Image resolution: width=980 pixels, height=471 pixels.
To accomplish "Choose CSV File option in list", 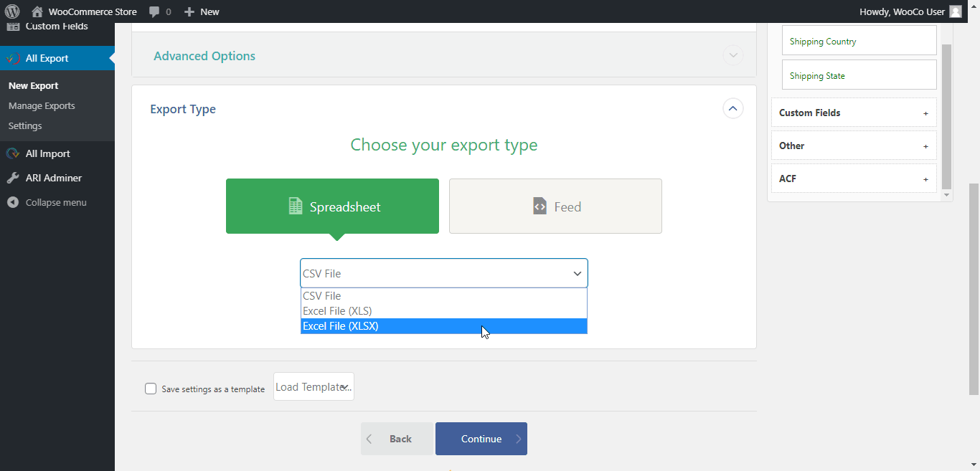I will (x=444, y=295).
